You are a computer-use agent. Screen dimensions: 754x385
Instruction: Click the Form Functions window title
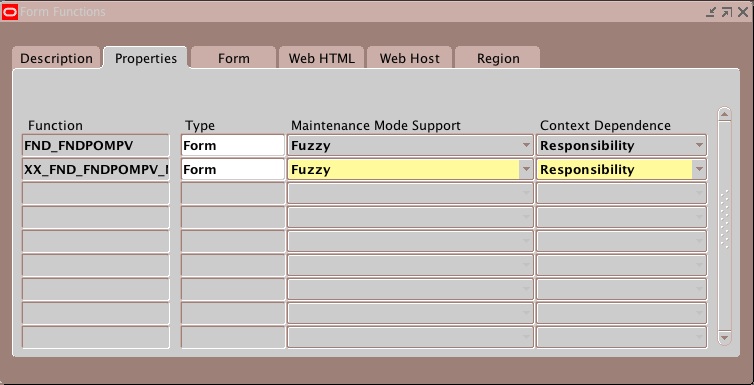[x=63, y=12]
